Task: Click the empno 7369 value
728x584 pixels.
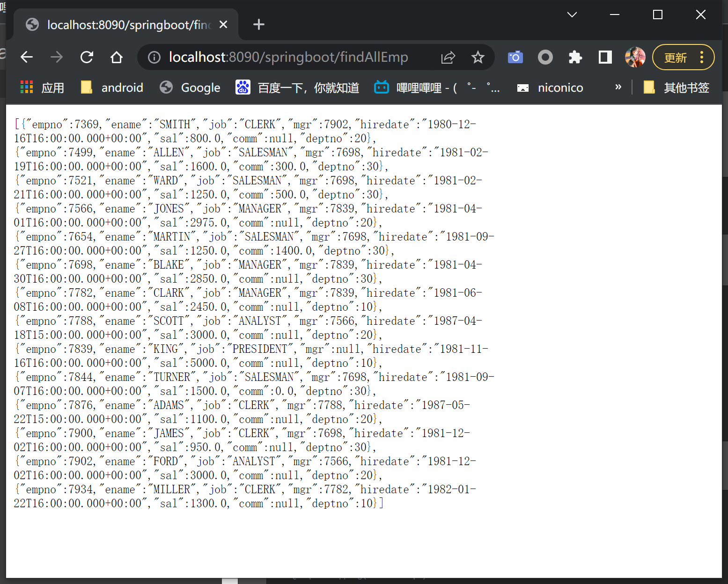Action: tap(87, 124)
